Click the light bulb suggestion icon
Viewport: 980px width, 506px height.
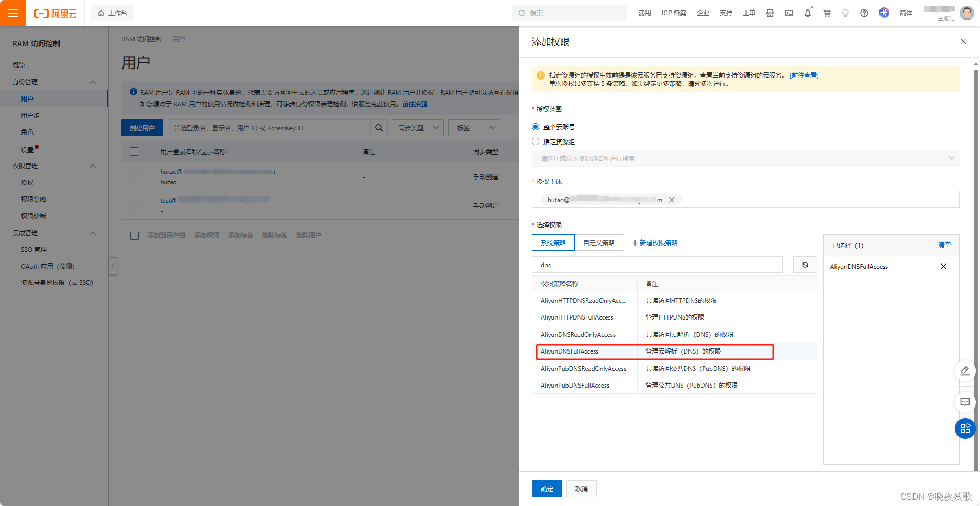pyautogui.click(x=845, y=13)
